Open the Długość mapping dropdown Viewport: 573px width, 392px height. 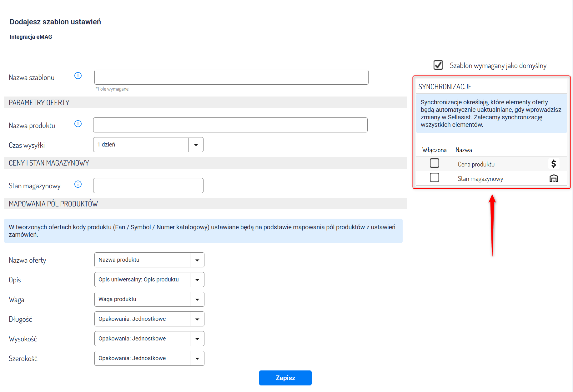(149, 319)
